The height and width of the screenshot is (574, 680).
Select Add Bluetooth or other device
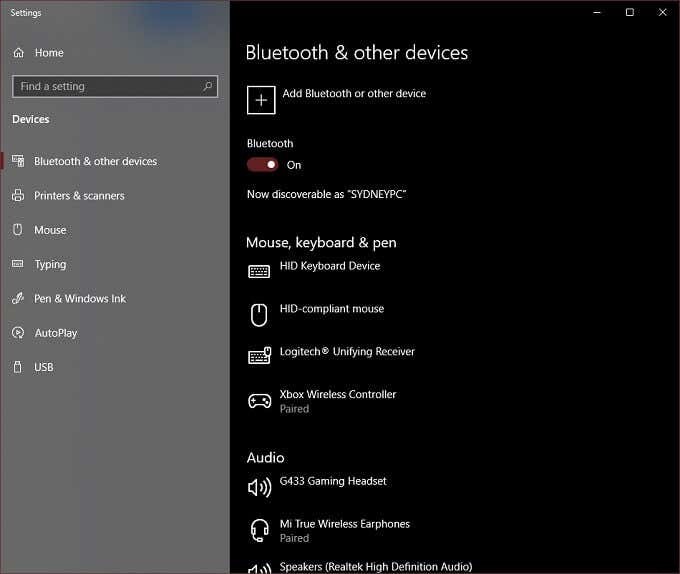point(337,100)
